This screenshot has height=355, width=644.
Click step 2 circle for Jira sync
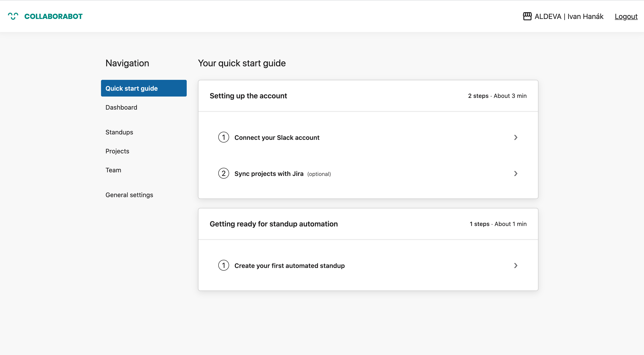coord(223,173)
